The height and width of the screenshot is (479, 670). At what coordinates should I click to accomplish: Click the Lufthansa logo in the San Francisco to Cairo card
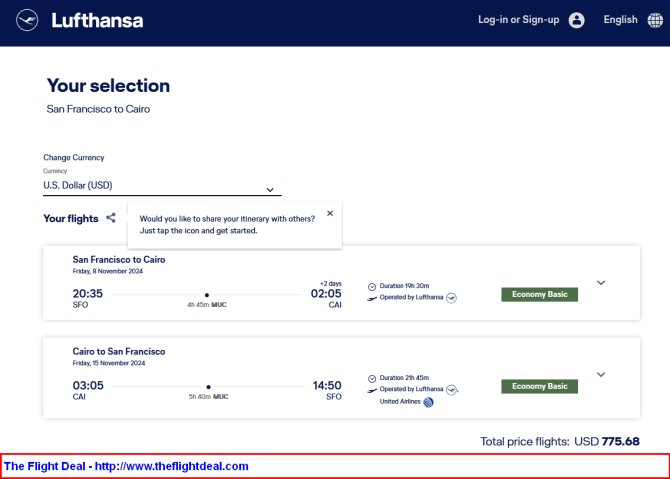point(451,298)
